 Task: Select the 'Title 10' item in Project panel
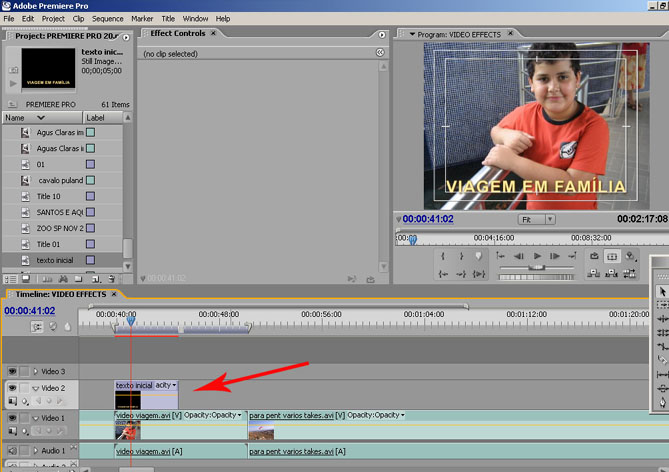49,196
